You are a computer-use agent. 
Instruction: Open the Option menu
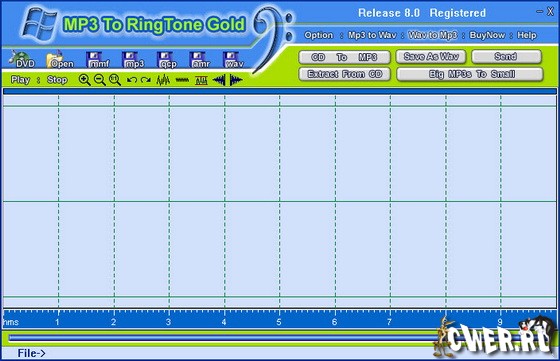[319, 35]
